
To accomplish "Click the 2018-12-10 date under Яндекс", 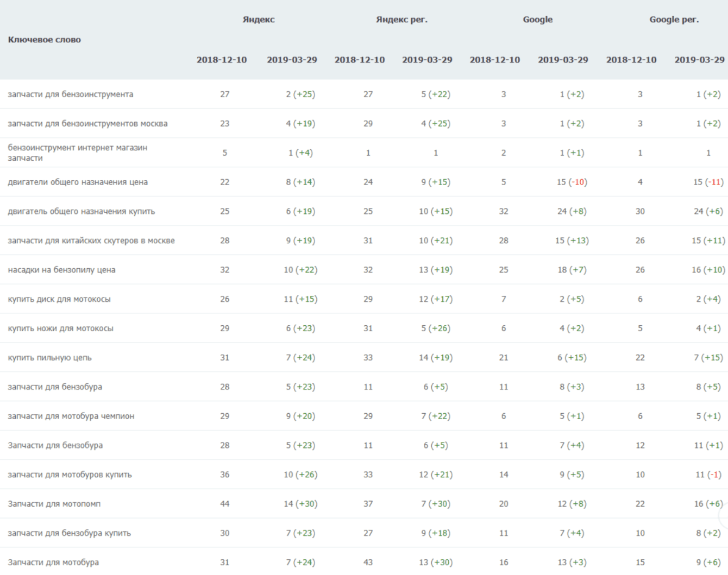I will click(222, 60).
